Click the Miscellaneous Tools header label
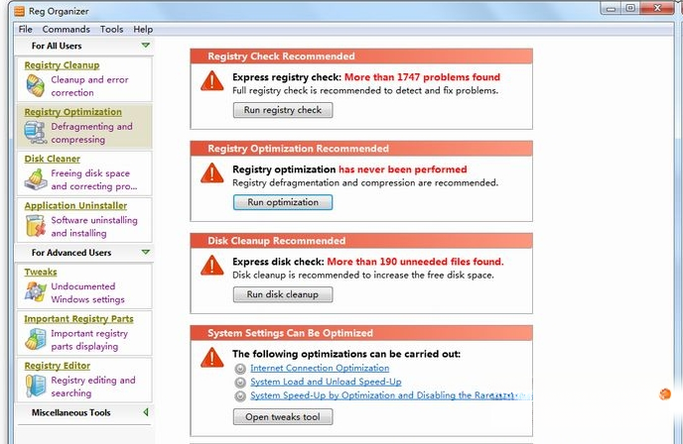683x444 pixels. click(x=71, y=413)
